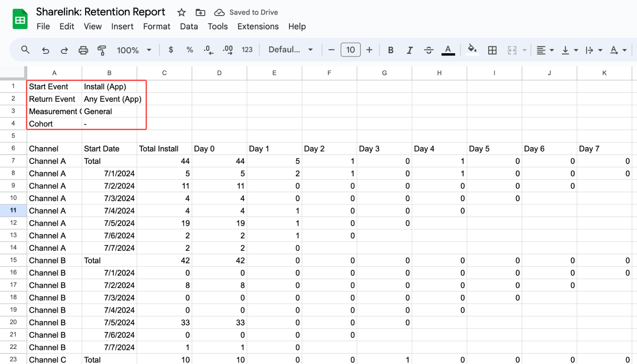
Task: Select the Channel C cell in row 23
Action: [55, 359]
